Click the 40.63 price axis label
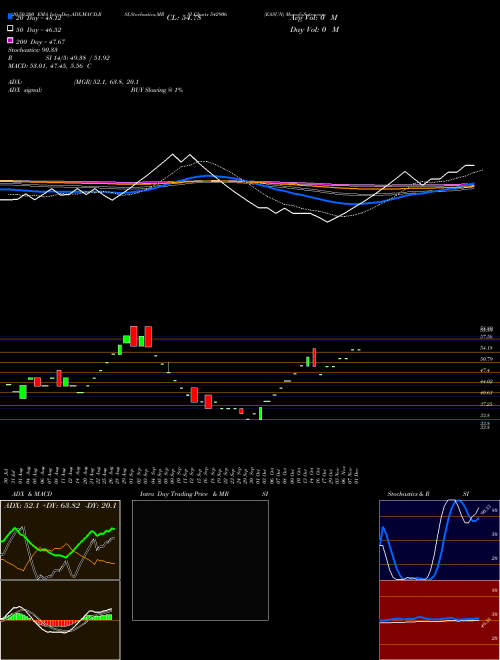500x660 pixels. (x=486, y=393)
